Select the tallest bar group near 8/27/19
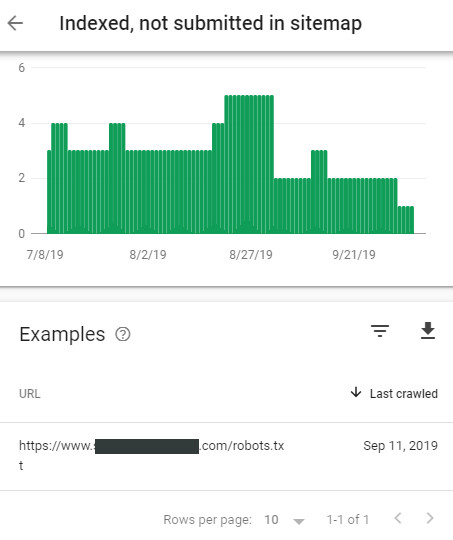Screen dimensions: 453x540 (x=249, y=164)
